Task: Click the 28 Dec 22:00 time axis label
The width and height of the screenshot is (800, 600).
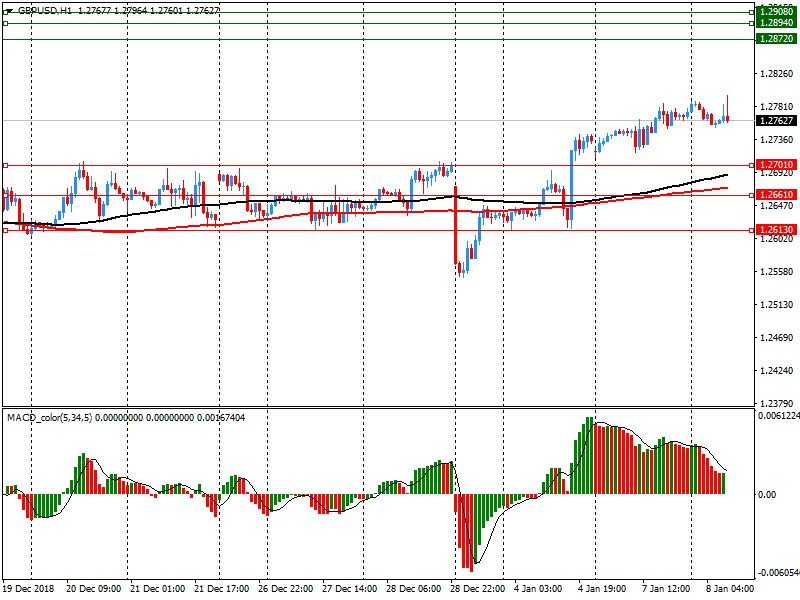Action: 478,589
